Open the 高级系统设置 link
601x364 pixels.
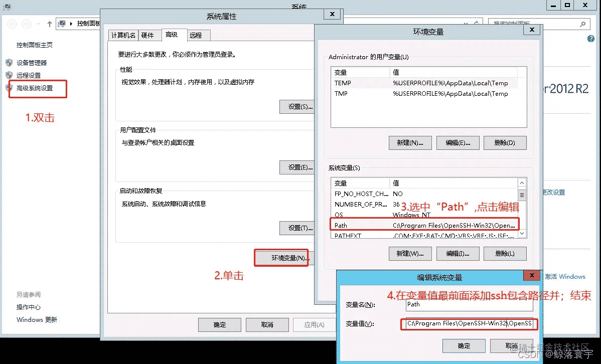pos(35,88)
